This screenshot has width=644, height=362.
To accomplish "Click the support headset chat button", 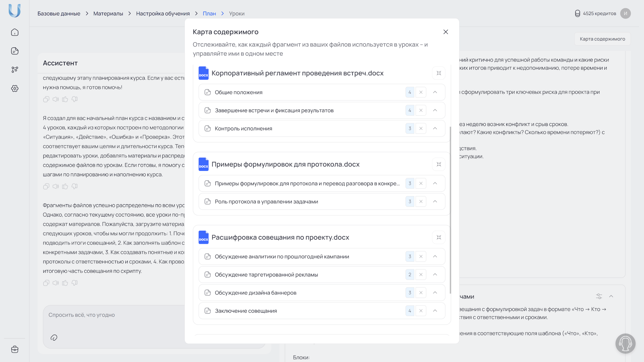I will (625, 343).
